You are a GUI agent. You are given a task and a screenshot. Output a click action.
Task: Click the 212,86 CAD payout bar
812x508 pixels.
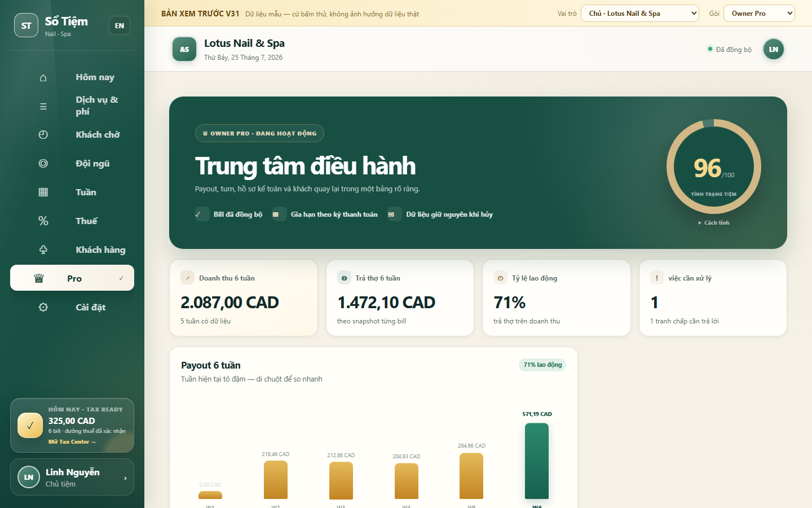point(341,481)
